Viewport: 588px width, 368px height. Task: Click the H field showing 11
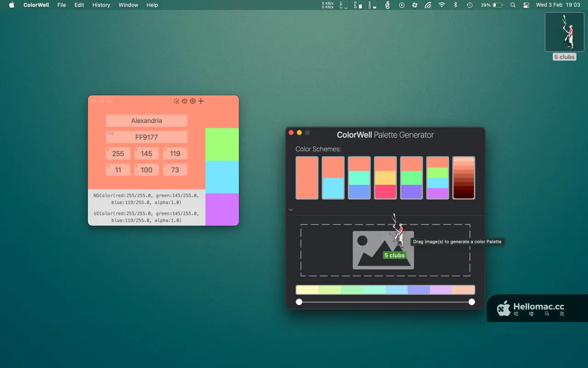(x=118, y=170)
